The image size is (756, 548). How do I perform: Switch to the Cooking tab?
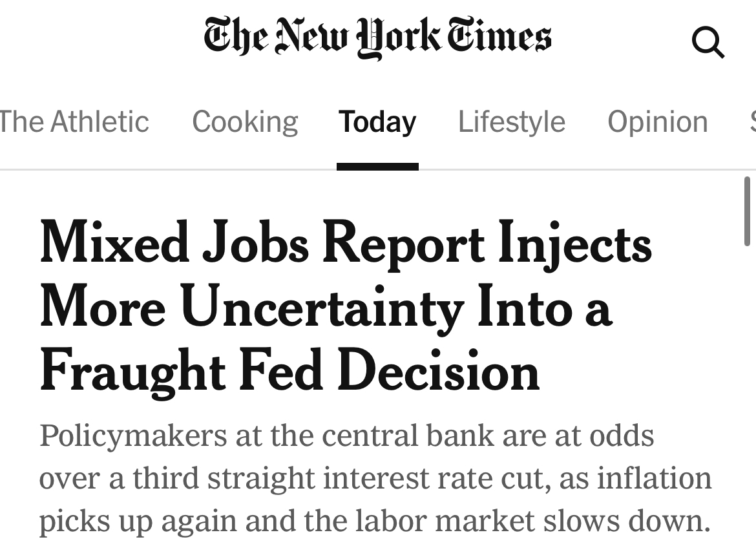click(x=245, y=122)
